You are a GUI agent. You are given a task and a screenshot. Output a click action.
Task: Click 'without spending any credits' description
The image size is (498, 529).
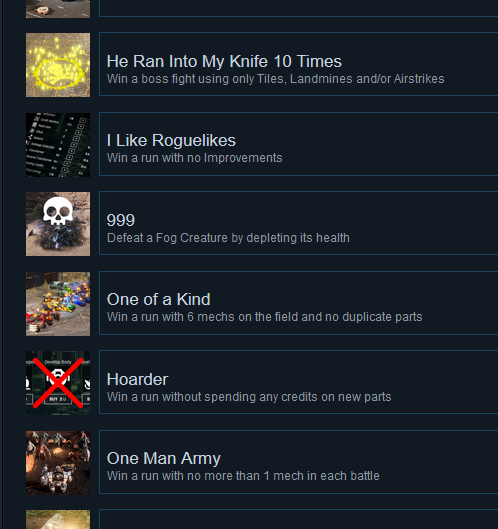pyautogui.click(x=249, y=397)
